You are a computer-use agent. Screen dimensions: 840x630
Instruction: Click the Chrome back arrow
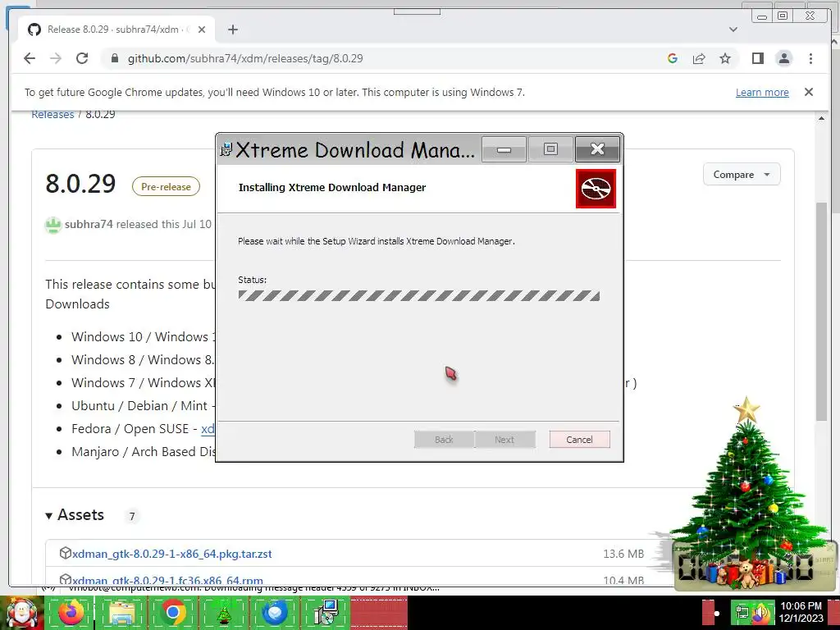30,58
